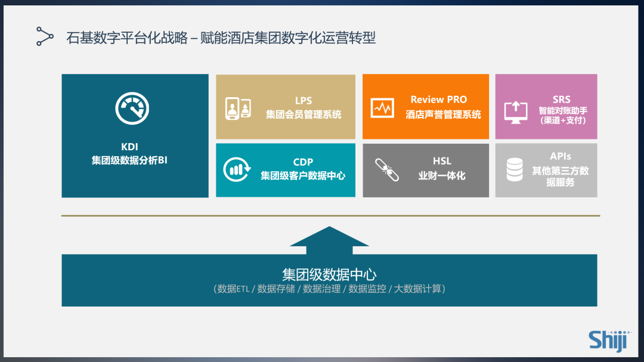Select the CDP heading text
The height and width of the screenshot is (362, 644).
303,162
